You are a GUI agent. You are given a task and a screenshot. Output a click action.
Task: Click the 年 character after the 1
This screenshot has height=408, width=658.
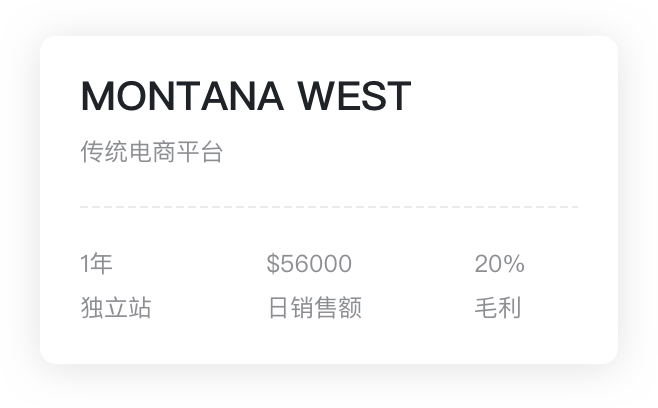pyautogui.click(x=101, y=264)
